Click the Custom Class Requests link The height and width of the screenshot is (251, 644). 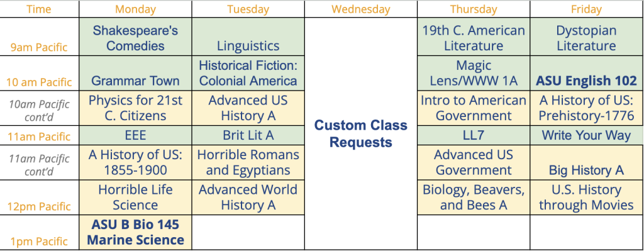click(x=360, y=133)
